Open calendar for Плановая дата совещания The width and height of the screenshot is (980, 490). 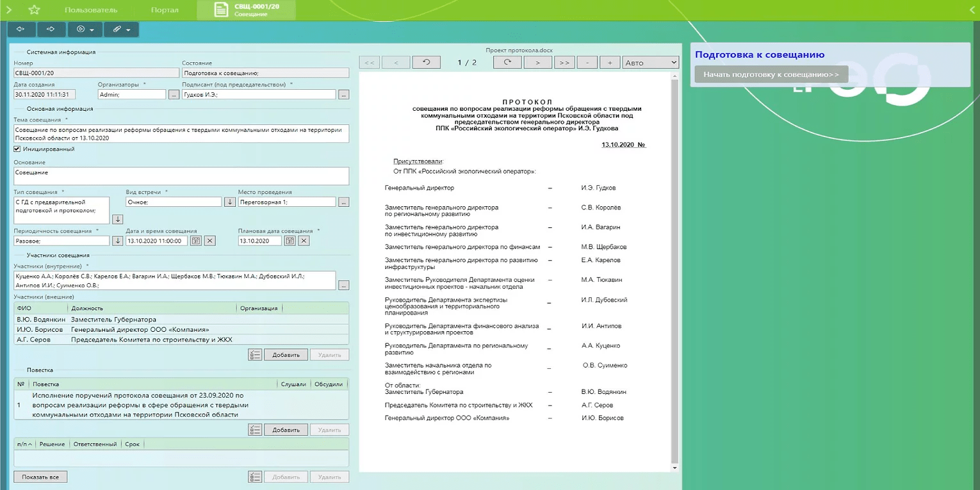click(290, 241)
